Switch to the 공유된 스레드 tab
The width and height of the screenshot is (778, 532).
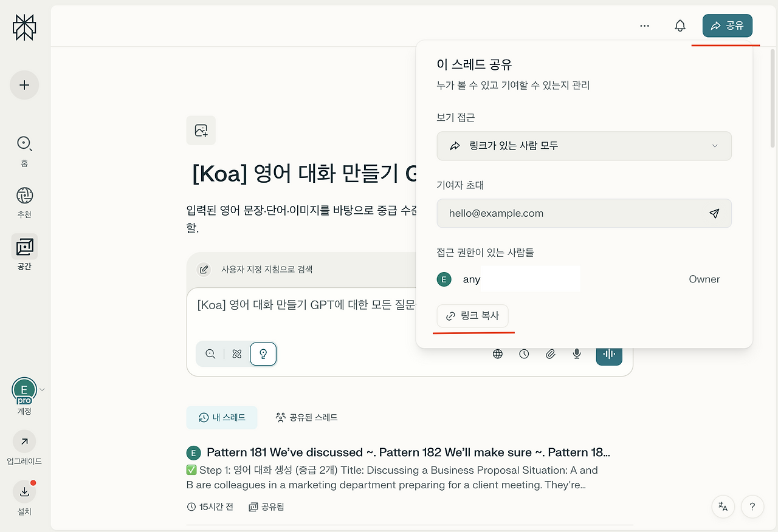pyautogui.click(x=306, y=417)
